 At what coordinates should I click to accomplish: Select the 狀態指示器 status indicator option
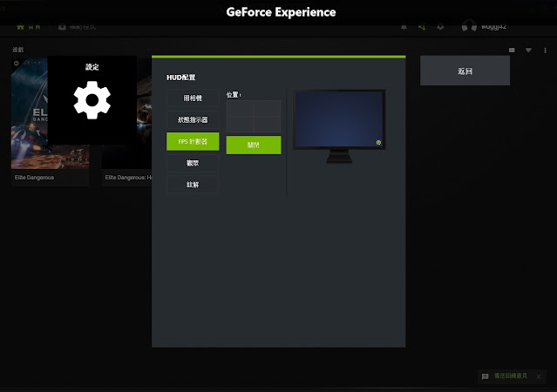pos(193,119)
